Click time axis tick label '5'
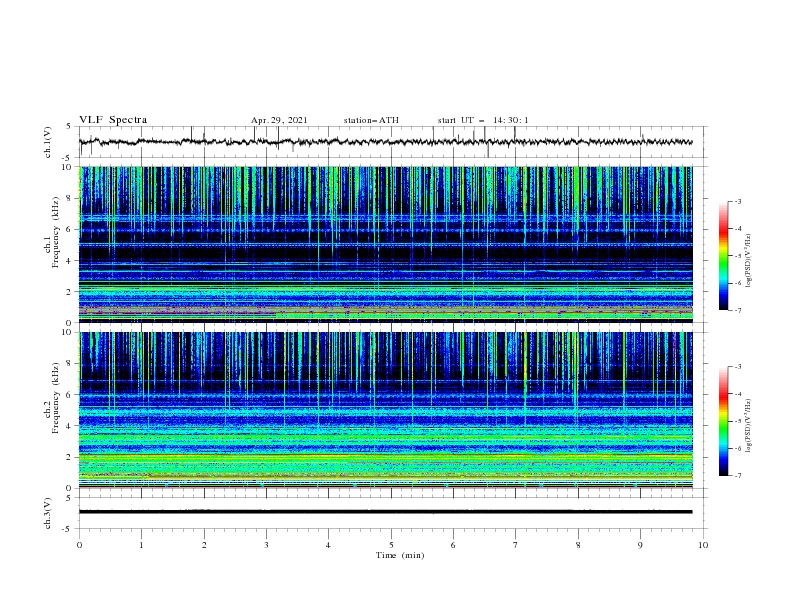Image resolution: width=792 pixels, height=612 pixels. coord(391,545)
